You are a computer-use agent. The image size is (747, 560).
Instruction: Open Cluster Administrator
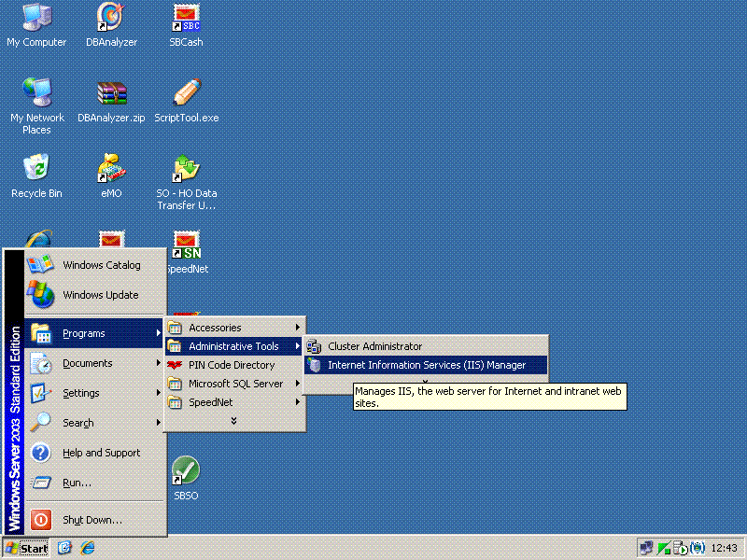(426, 346)
